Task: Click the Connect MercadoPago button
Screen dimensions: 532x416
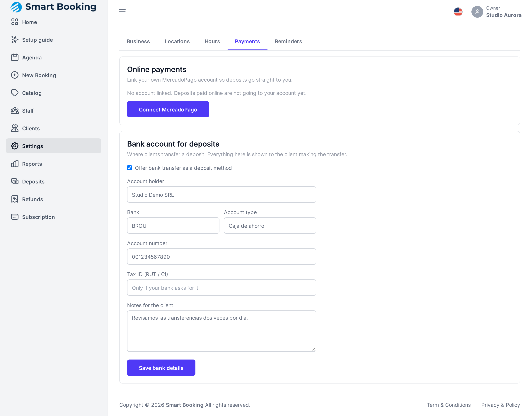Action: [168, 109]
